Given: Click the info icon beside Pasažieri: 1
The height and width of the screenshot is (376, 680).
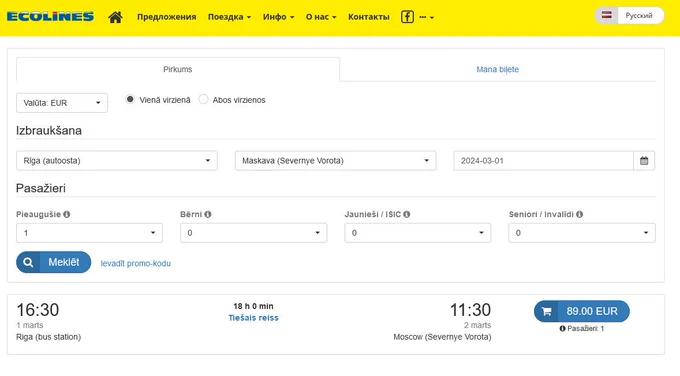Looking at the screenshot, I should [562, 328].
